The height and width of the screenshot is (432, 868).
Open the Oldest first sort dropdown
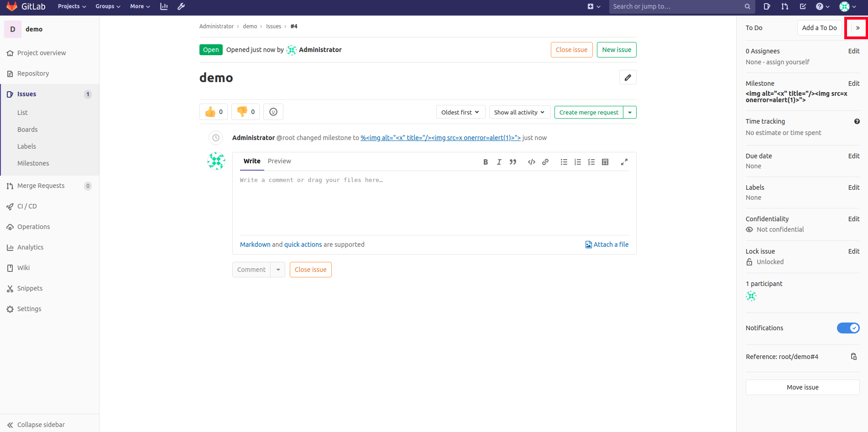tap(460, 112)
